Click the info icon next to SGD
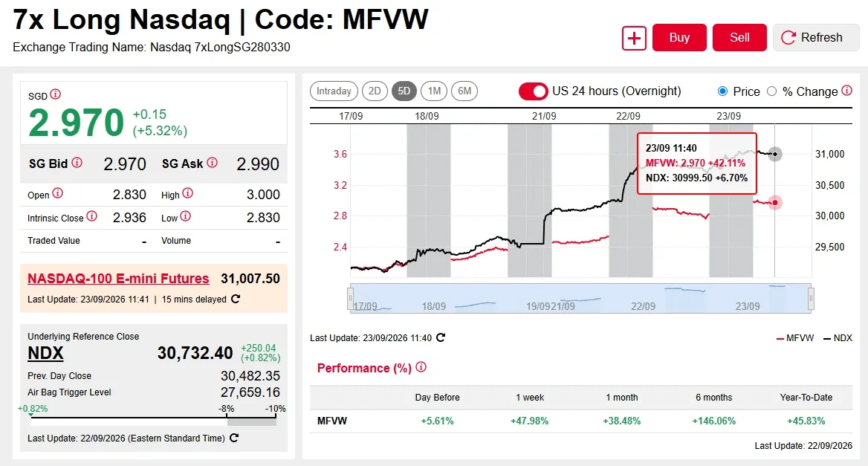 [x=55, y=94]
